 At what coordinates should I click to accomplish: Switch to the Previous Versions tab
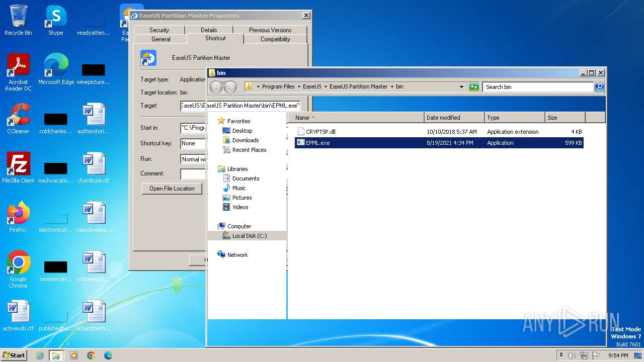click(270, 30)
